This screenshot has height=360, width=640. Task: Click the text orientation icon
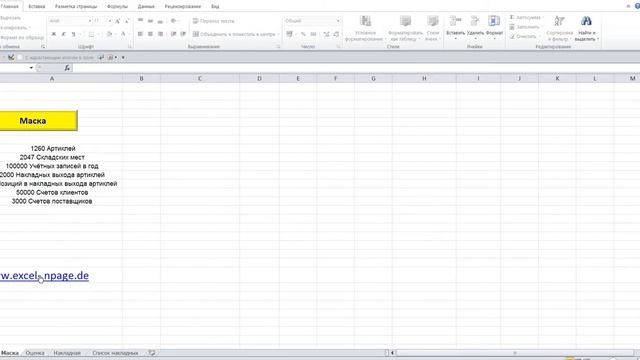click(174, 21)
